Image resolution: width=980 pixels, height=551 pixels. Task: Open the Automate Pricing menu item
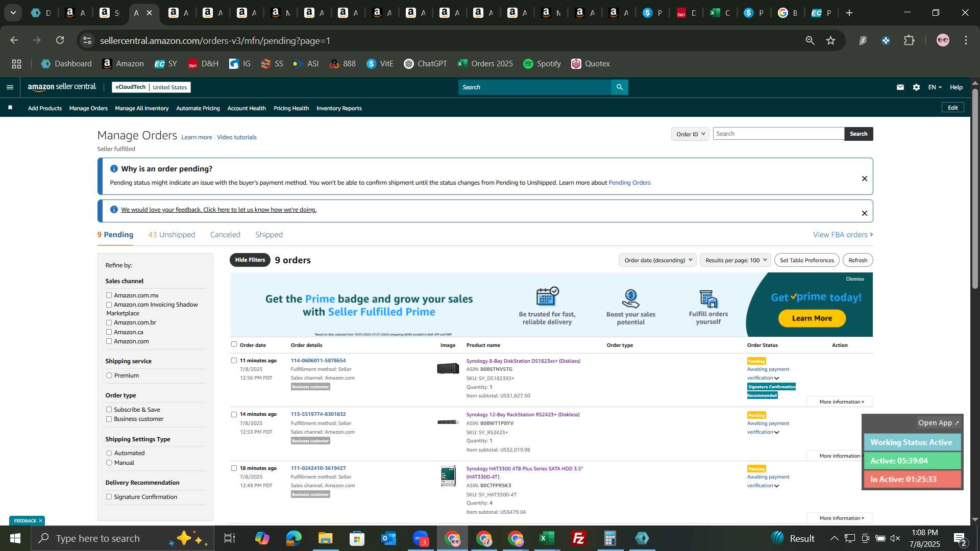[x=198, y=108]
